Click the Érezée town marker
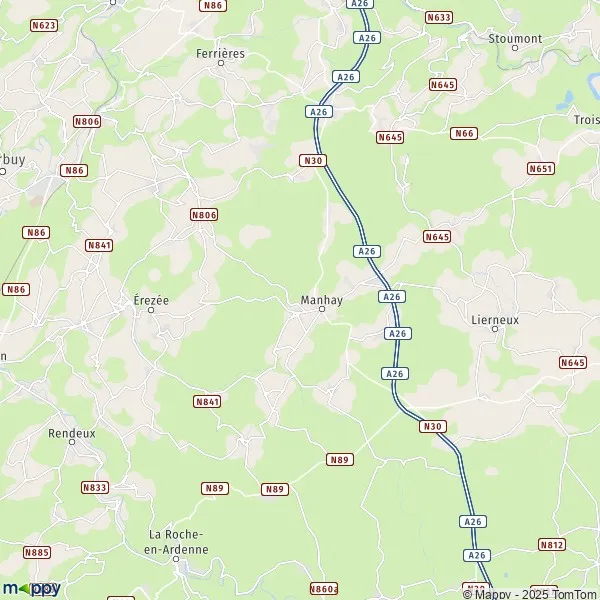Image resolution: width=600 pixels, height=600 pixels. tap(151, 310)
